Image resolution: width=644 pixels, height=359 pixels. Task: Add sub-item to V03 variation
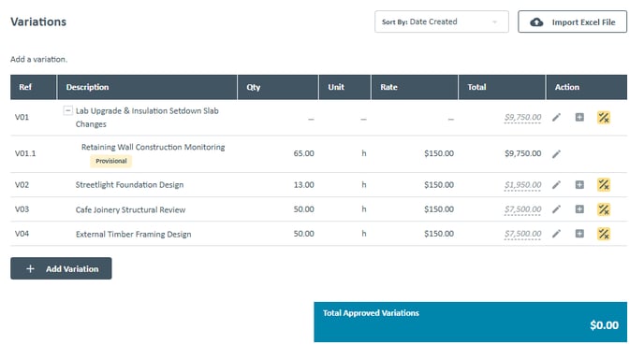click(x=579, y=209)
